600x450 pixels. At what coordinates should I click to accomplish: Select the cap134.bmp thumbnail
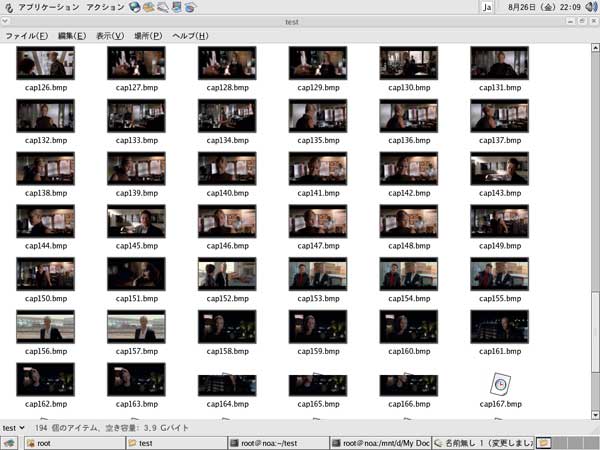point(227,116)
